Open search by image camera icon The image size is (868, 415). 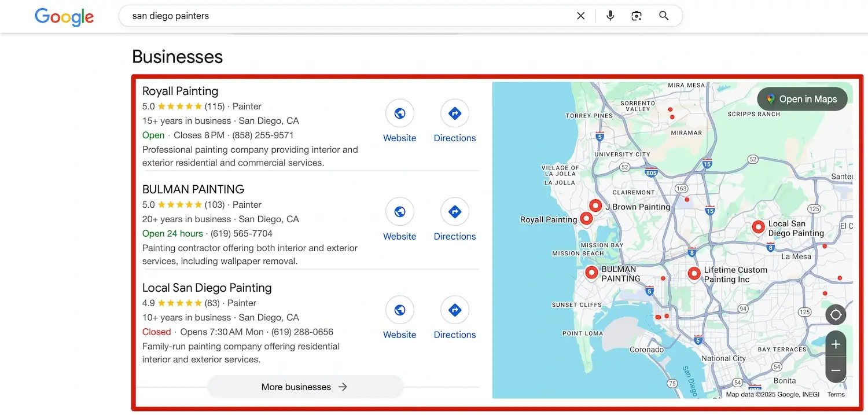coord(637,16)
